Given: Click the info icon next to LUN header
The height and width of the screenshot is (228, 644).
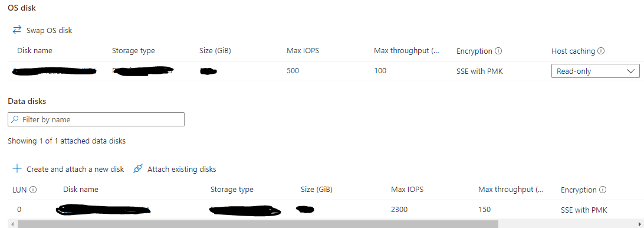Looking at the screenshot, I should pos(33,190).
